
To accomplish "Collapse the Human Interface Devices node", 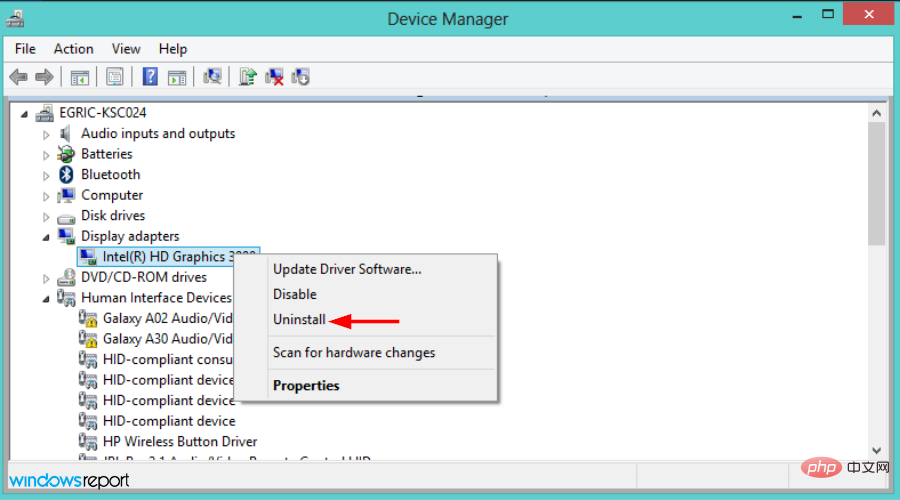I will click(x=46, y=299).
